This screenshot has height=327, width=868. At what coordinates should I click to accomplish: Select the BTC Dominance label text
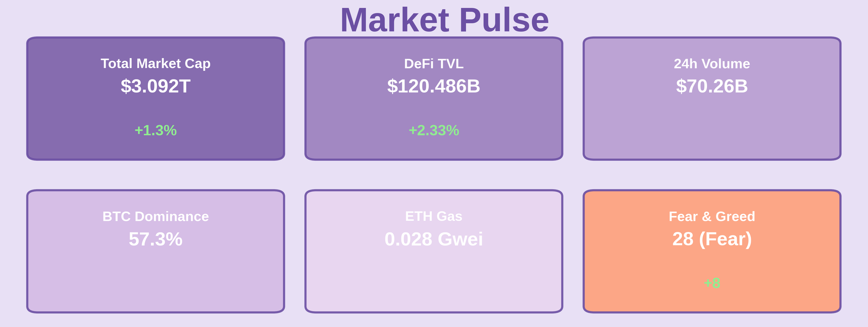[155, 216]
